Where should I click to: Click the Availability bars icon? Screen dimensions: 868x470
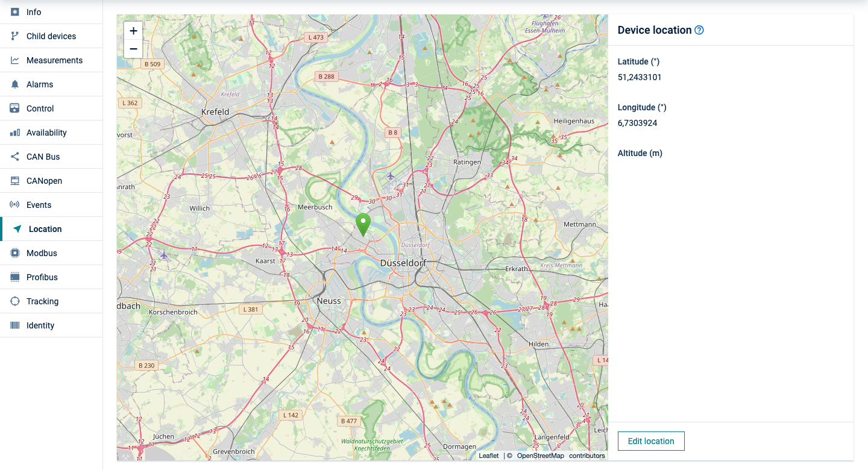point(15,133)
